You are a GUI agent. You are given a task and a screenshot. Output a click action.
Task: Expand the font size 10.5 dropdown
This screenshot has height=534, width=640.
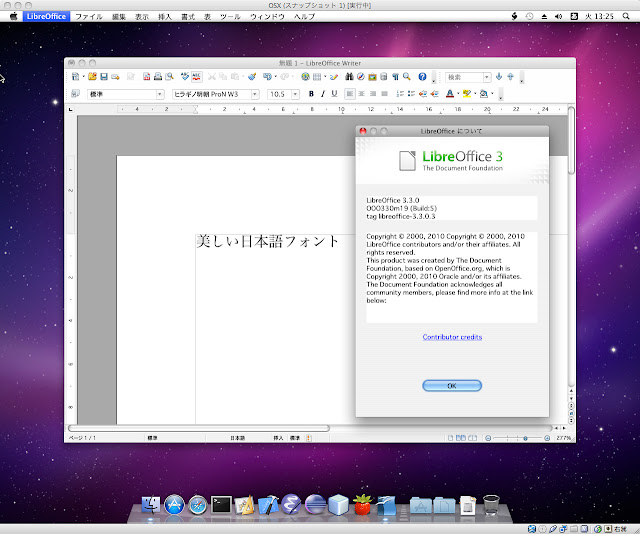(296, 94)
